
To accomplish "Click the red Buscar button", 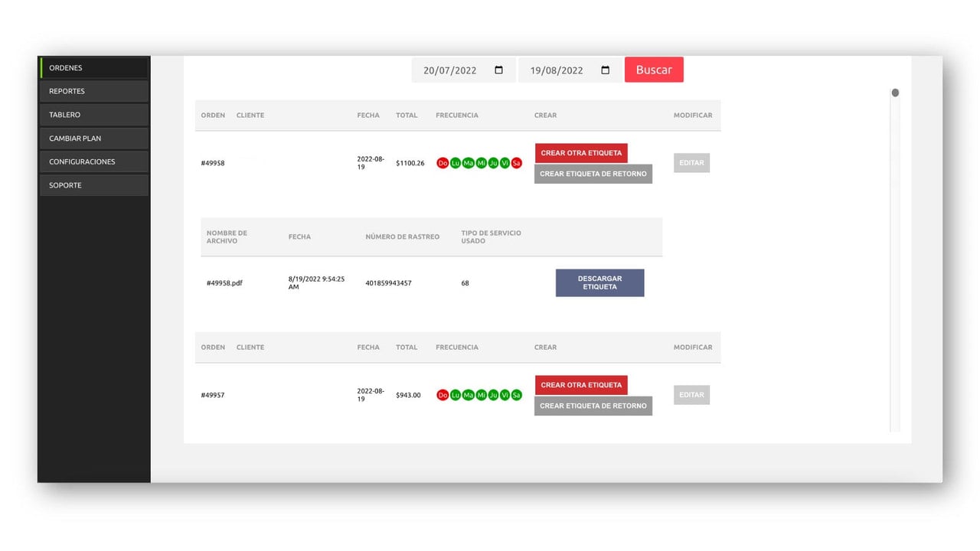I will point(654,70).
